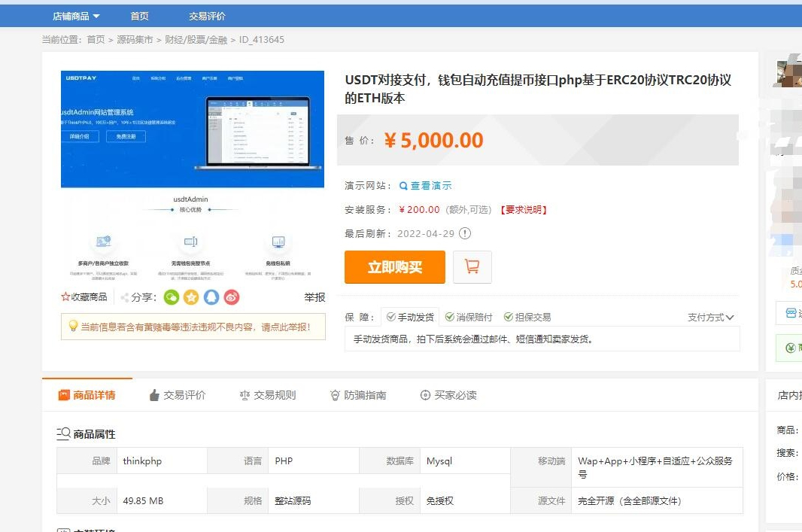This screenshot has width=802, height=532.
Task: Open the 【要求说明】 installation requirements link
Action: click(524, 210)
